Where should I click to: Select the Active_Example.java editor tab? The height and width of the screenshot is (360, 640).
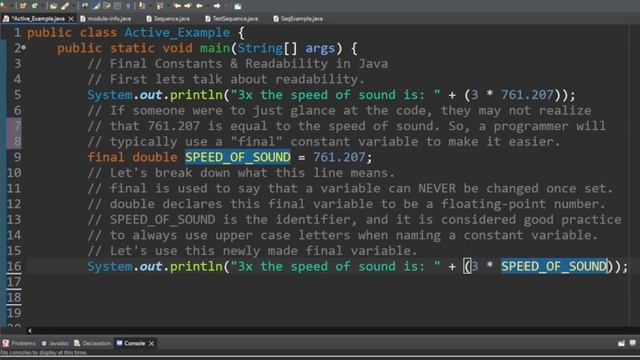(x=38, y=19)
